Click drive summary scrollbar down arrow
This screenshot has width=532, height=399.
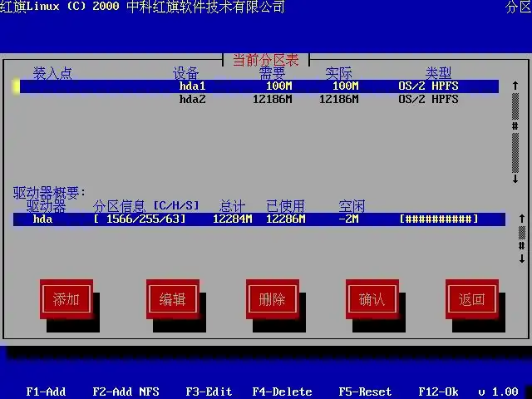tap(522, 259)
